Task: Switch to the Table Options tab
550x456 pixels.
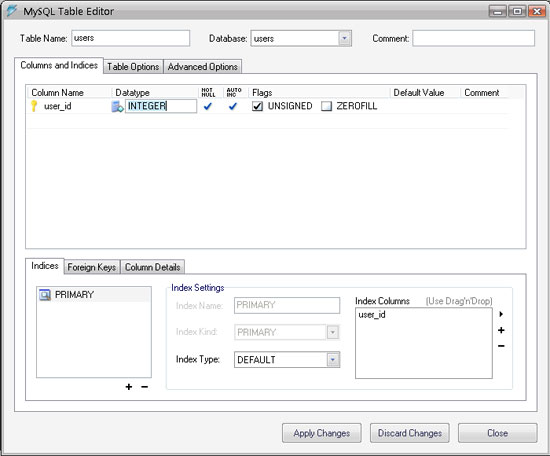Action: point(133,67)
